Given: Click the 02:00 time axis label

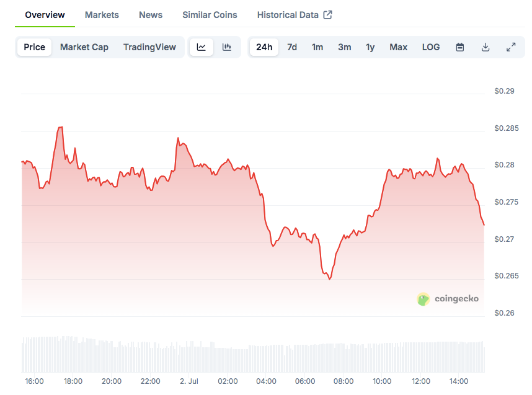Looking at the screenshot, I should point(228,381).
